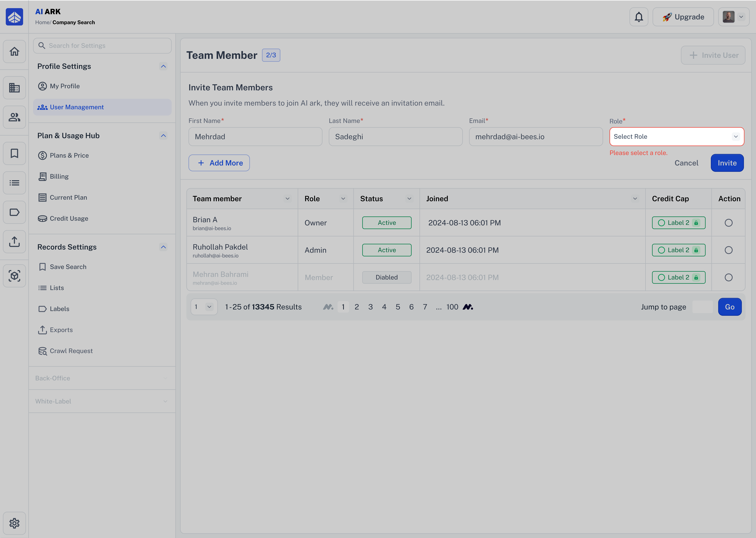The image size is (756, 538).
Task: Open notifications bell
Action: [x=639, y=17]
